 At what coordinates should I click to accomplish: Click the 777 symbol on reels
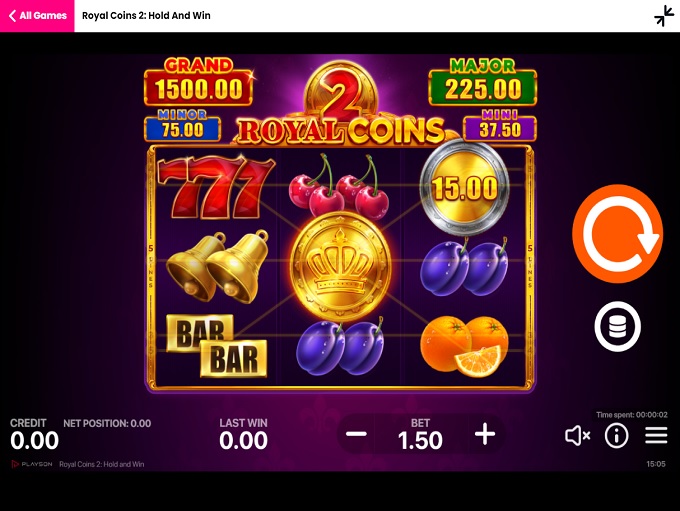click(216, 187)
